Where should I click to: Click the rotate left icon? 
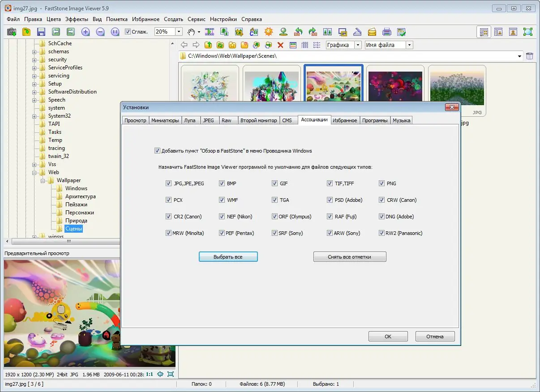pyautogui.click(x=298, y=32)
